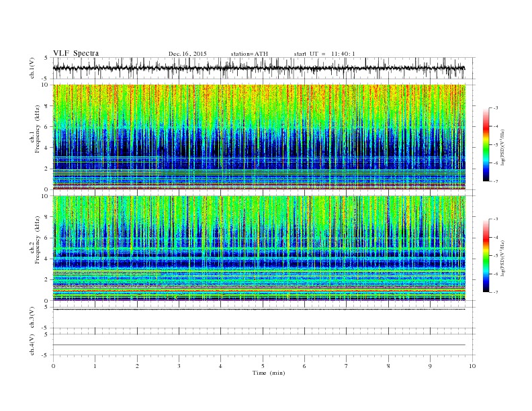Click the "2" kHz tick of ch.2 spectrogram

pyautogui.click(x=47, y=280)
